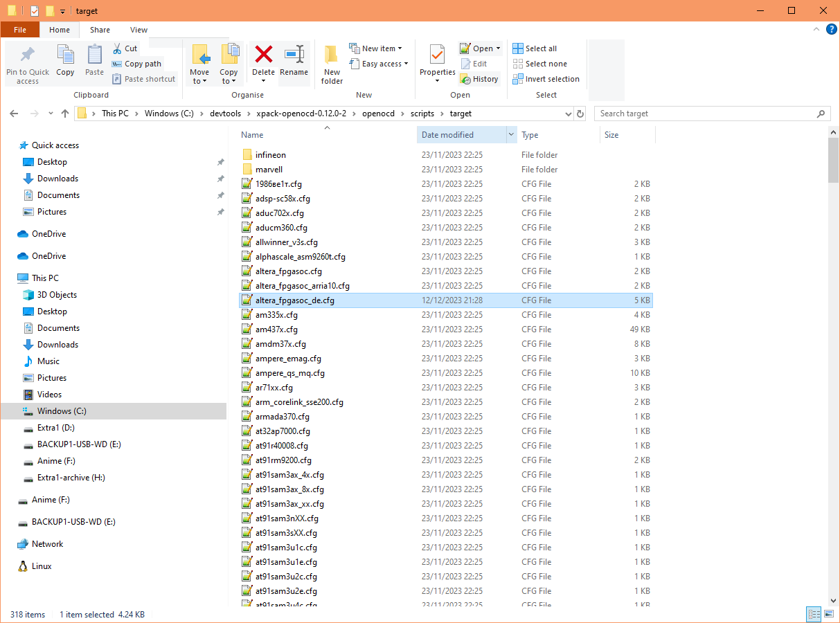Open the Move to dropdown

pyautogui.click(x=199, y=81)
